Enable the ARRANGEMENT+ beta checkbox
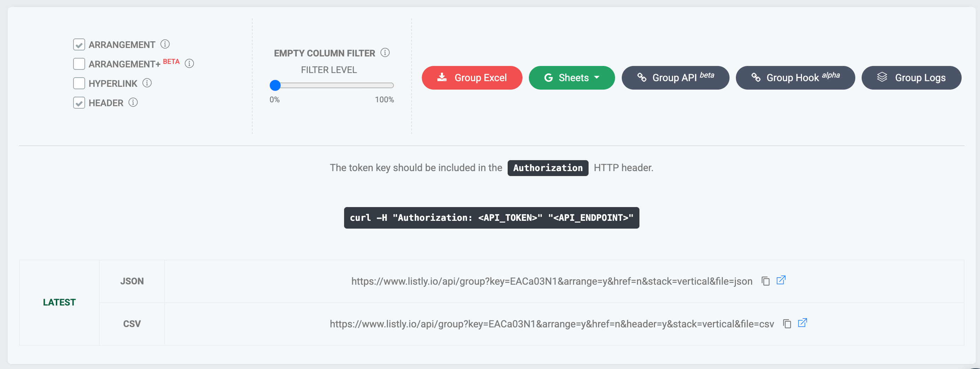 pos(79,64)
